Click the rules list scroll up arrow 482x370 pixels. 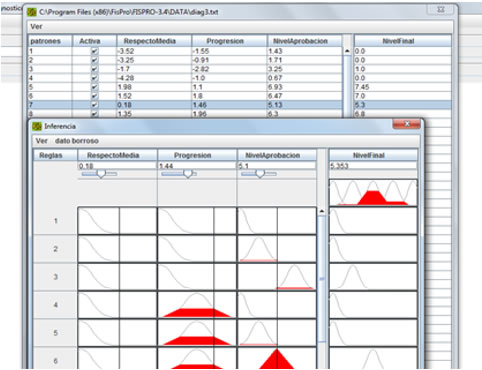pyautogui.click(x=322, y=211)
